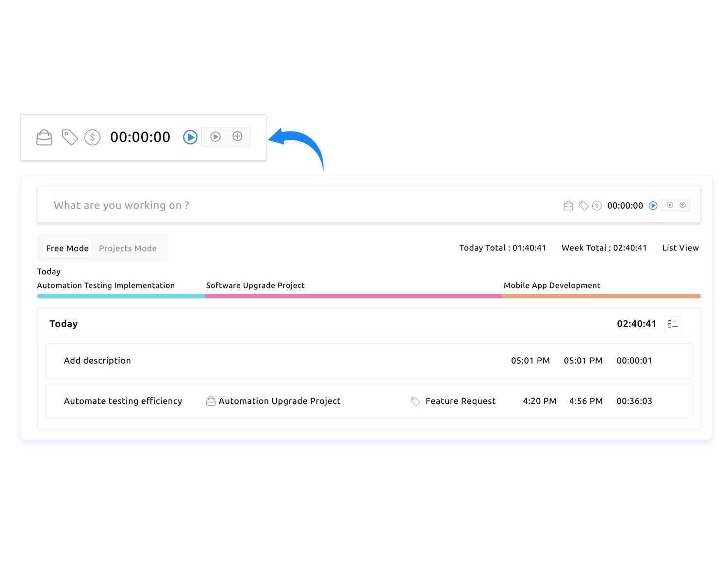Screen dimensions: 728x565
Task: Select timer mode in the widget toolbar
Action: (215, 137)
